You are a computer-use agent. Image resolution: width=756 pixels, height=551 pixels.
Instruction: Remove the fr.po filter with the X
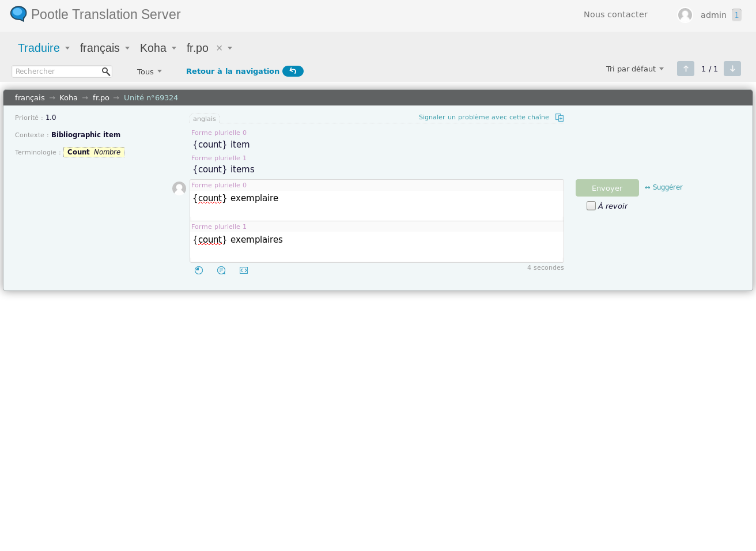[219, 48]
